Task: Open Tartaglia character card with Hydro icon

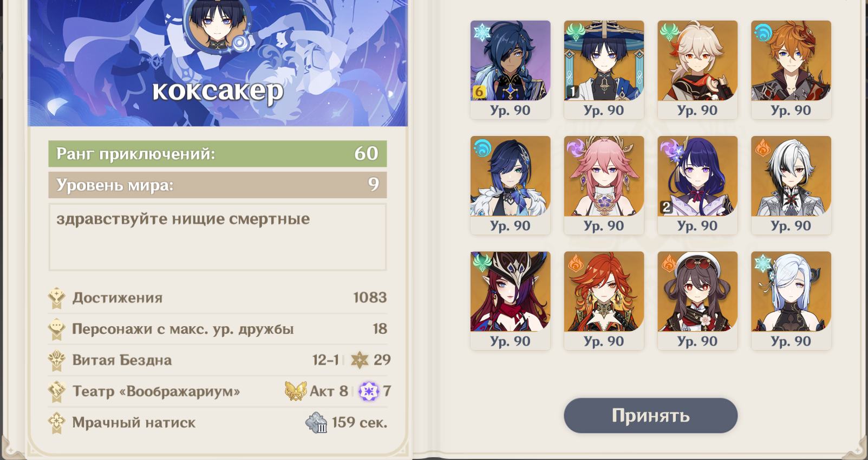Action: [791, 69]
